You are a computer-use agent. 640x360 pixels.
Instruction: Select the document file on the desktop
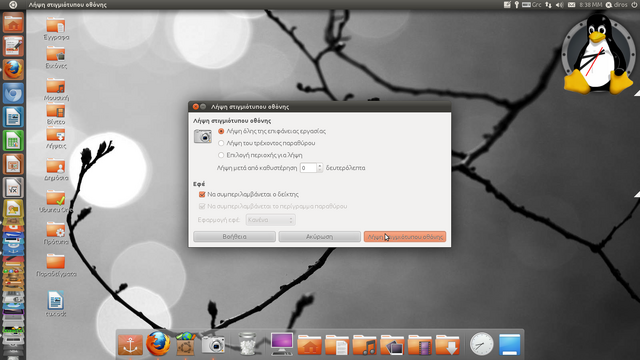pos(56,304)
